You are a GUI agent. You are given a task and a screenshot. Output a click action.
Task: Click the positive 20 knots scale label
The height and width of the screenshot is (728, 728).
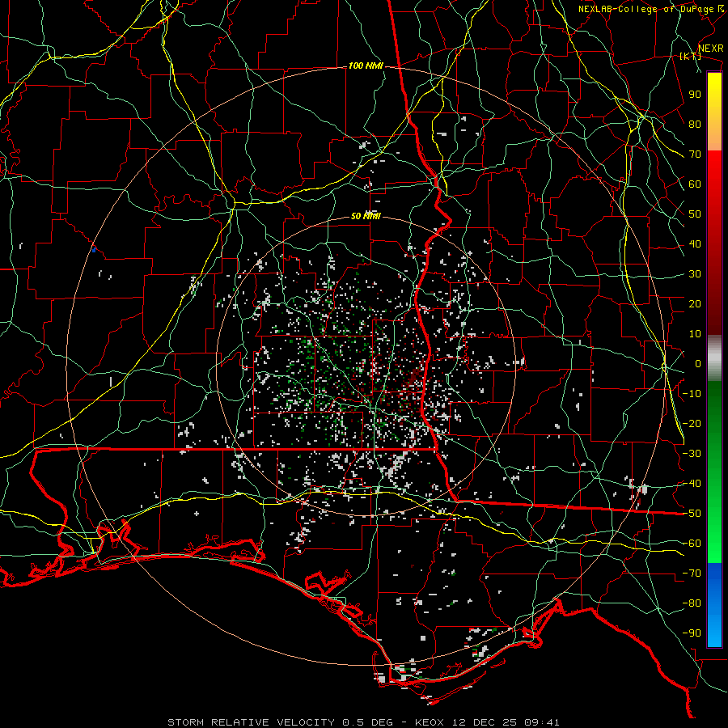[695, 304]
